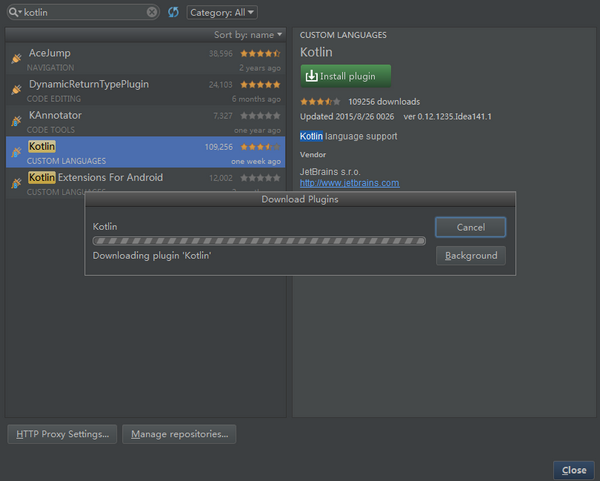Click the DynamicReturnTypePlugin plug icon
Image resolution: width=600 pixels, height=481 pixels.
[16, 90]
